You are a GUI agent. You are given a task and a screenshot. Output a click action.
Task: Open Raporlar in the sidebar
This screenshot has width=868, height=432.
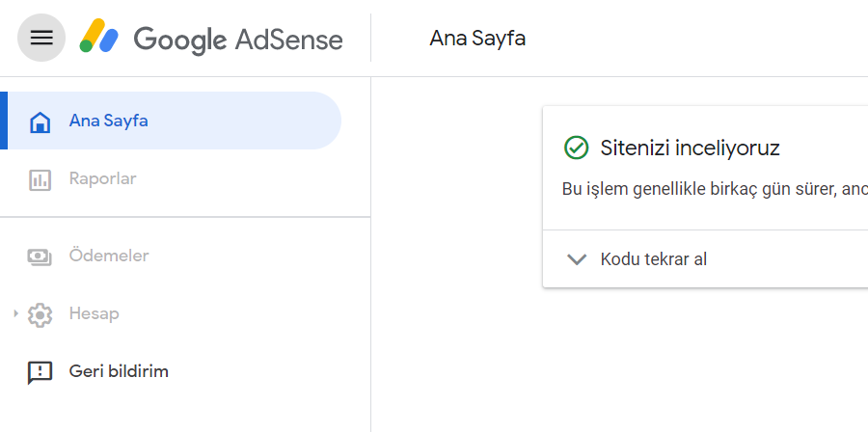pos(171,178)
